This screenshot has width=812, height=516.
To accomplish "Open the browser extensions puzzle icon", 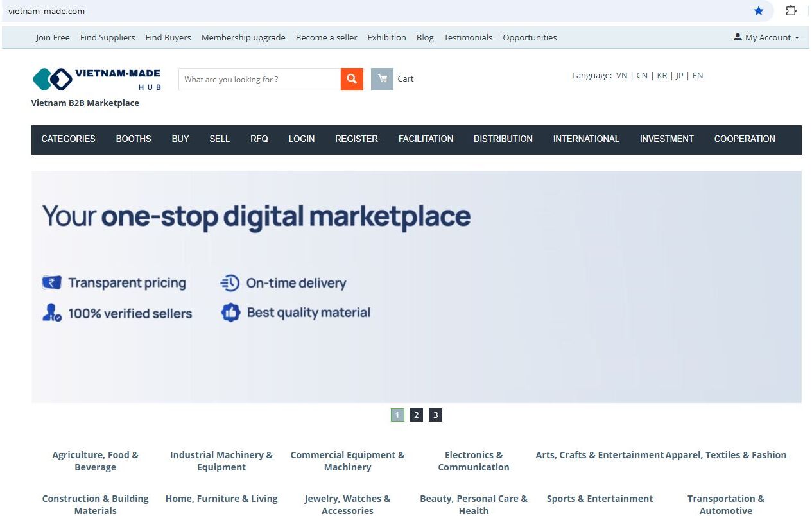I will (x=791, y=11).
